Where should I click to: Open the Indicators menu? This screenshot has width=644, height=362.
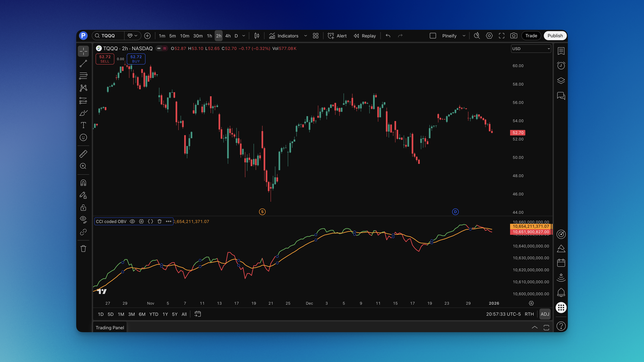click(288, 36)
